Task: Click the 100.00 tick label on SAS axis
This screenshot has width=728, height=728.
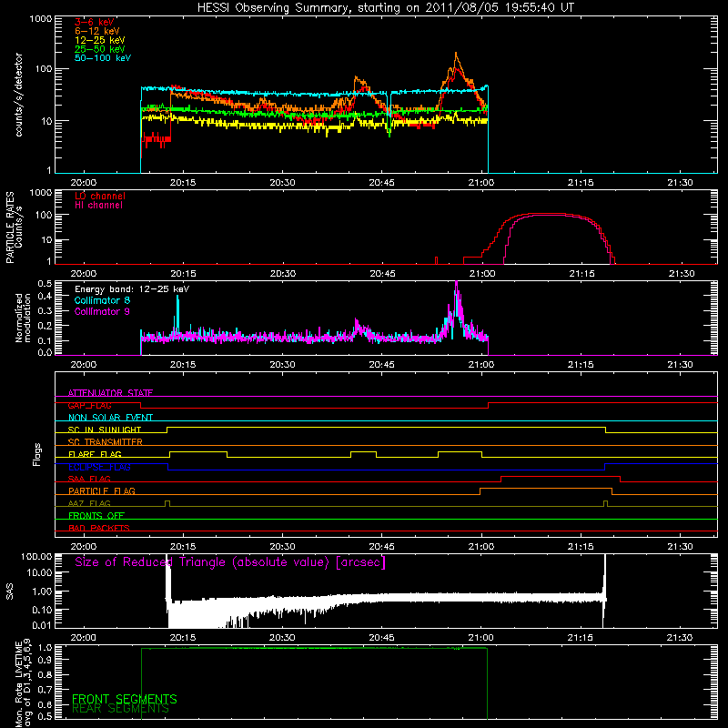Action: click(x=36, y=557)
